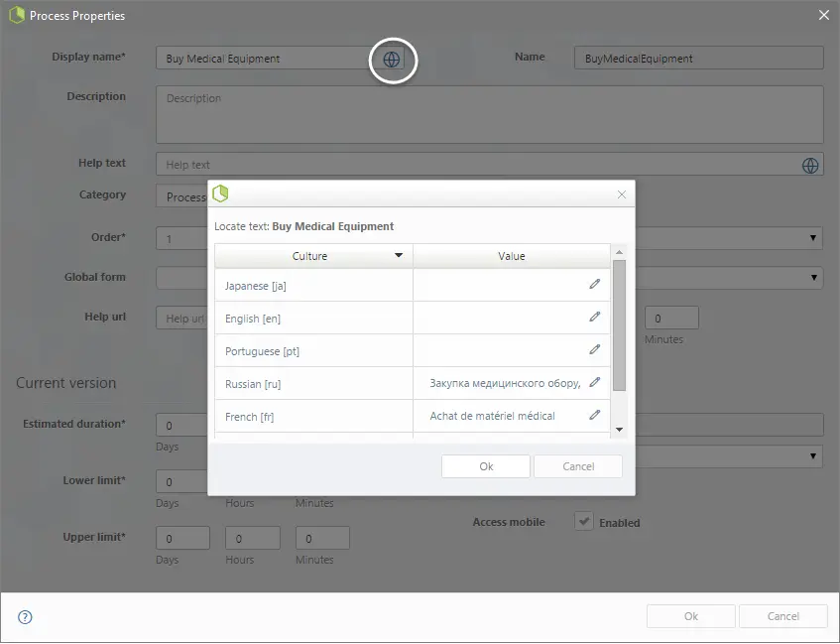840x644 pixels.
Task: Click the Upper limit Hours field
Action: [x=253, y=539]
